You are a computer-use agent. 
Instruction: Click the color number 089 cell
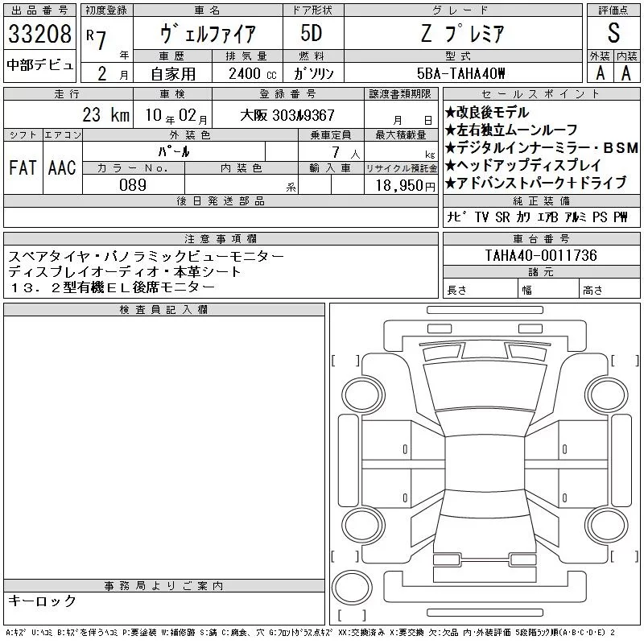click(x=133, y=184)
